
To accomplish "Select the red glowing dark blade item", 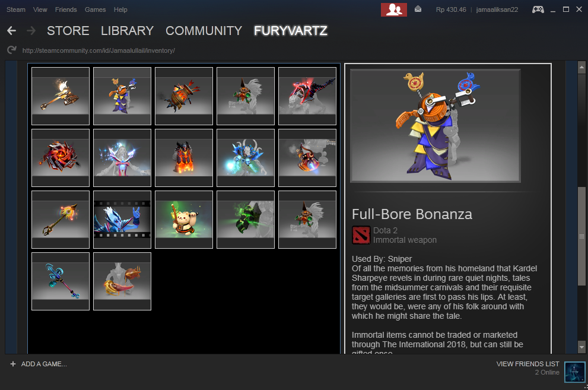I will click(x=307, y=96).
